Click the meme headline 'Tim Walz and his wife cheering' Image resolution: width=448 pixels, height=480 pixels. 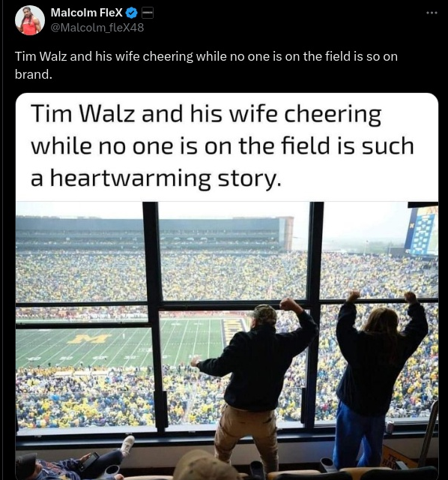(206, 113)
